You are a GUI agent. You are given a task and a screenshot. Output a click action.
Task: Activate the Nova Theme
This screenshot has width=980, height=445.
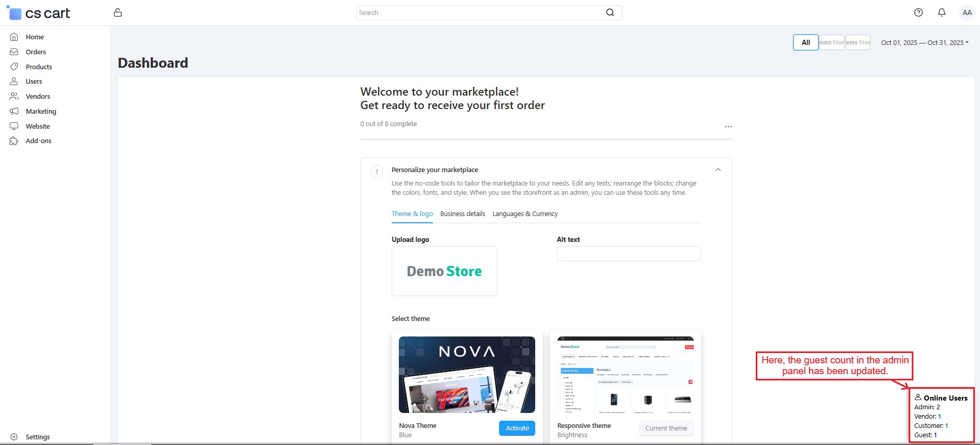tap(517, 428)
